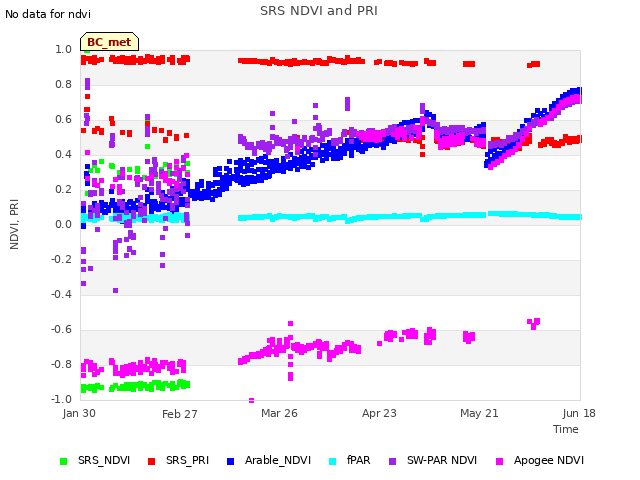640x480 pixels.
Task: Toggle the fPAR legend label
Action: [358, 460]
